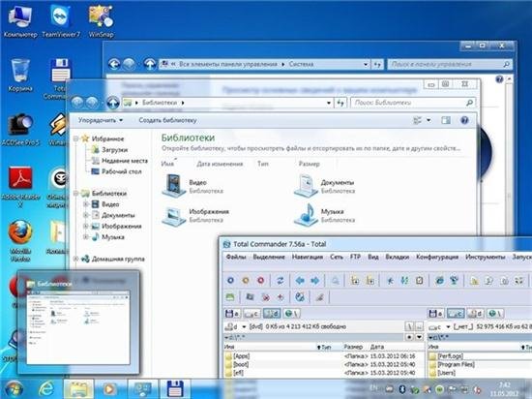Click Total Commander search magnifier toolbar icon
Image resolution: width=532 pixels, height=399 pixels.
point(336,281)
